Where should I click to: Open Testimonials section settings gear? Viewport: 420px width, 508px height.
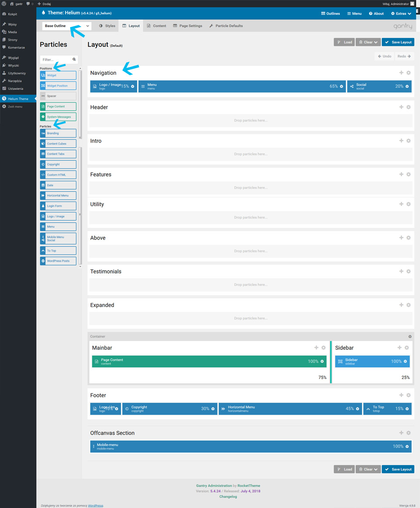click(408, 271)
